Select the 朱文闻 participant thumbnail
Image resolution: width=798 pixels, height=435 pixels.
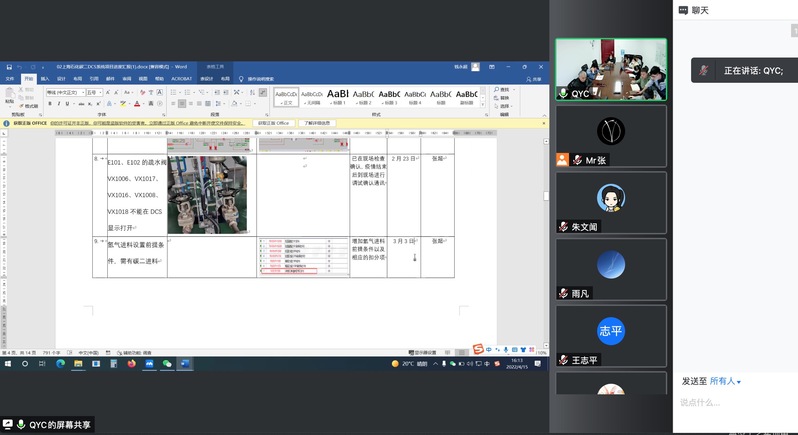(611, 204)
